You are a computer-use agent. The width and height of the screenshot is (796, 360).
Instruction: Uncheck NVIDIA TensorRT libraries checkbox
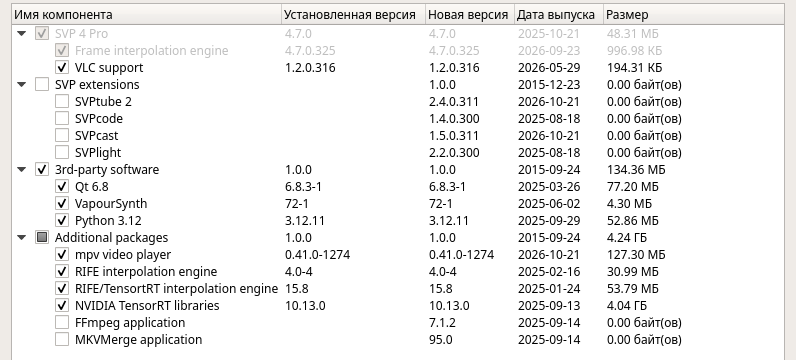click(x=62, y=306)
